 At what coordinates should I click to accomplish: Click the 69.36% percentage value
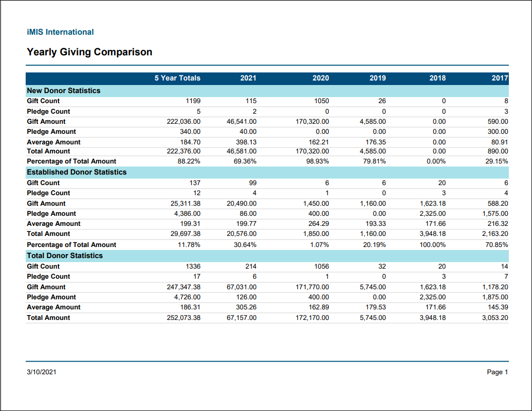[x=245, y=161]
